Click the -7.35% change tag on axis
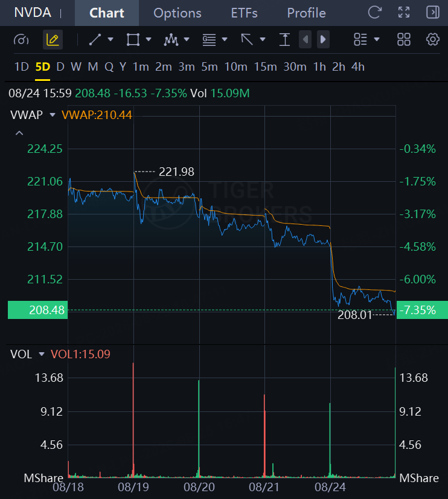 (422, 310)
